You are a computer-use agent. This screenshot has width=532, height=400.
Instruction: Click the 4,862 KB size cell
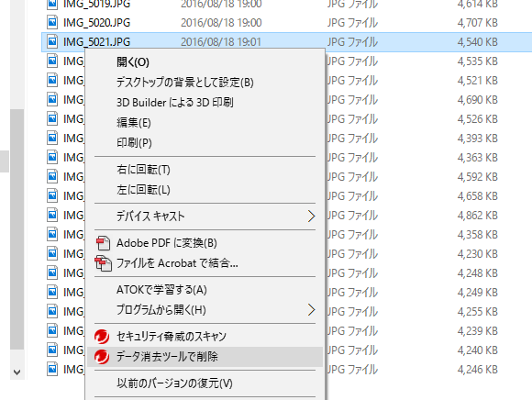[477, 216]
